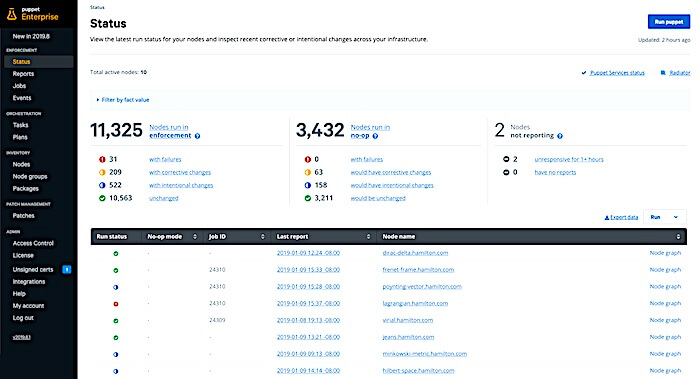This screenshot has width=700, height=379.
Task: Click the help icon next to no-op
Action: click(x=375, y=136)
